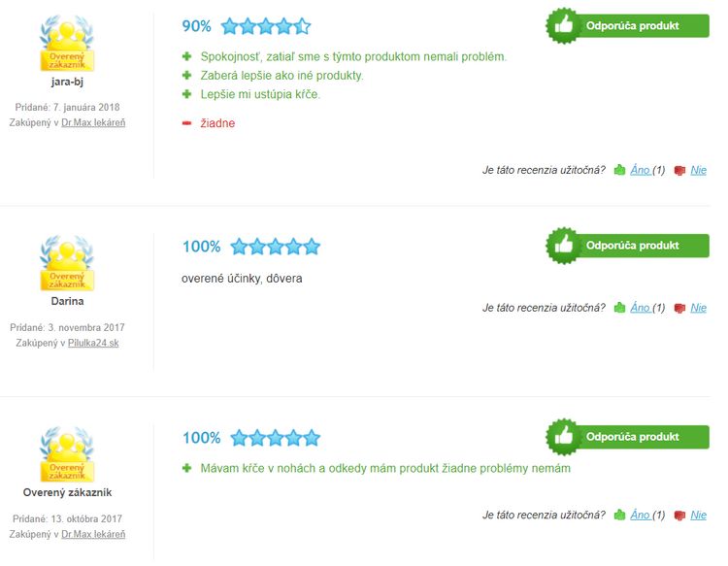Screen dimensions: 728x566
Task: Click green thumbs-up icon in Darina's review
Action: tap(619, 308)
